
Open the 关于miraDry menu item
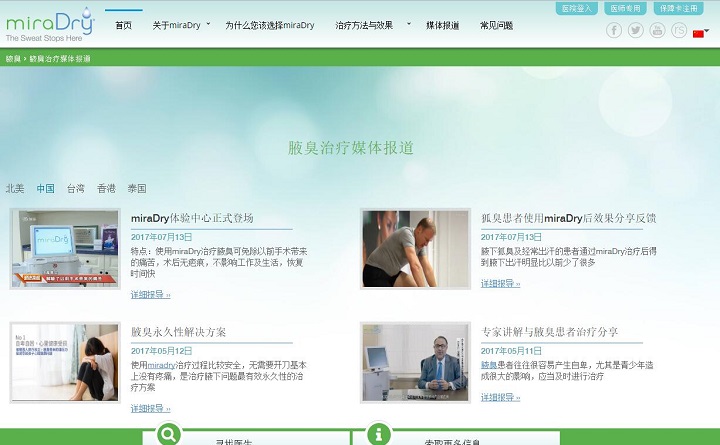(x=176, y=25)
